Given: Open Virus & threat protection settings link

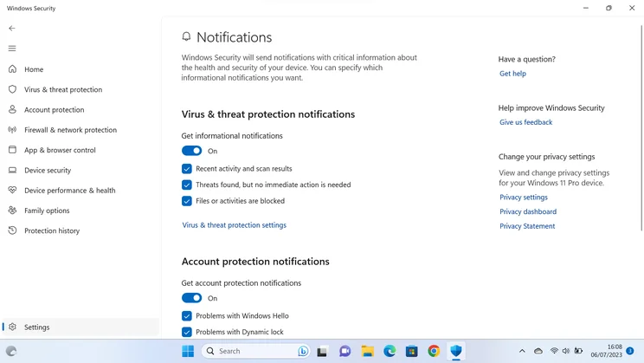Looking at the screenshot, I should pyautogui.click(x=234, y=225).
